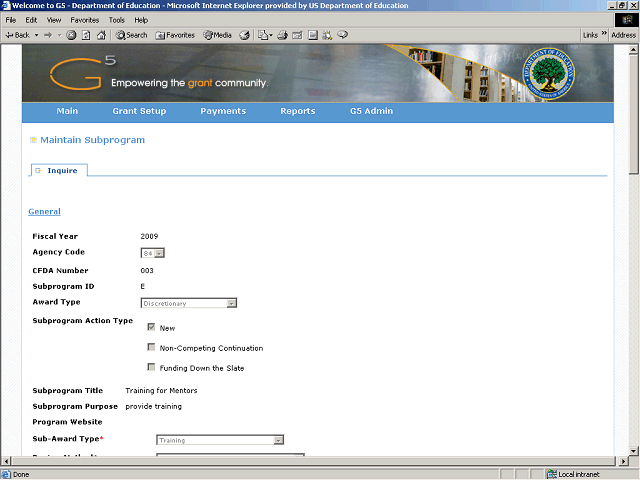
Task: Expand the Links toolbar chevron
Action: (x=604, y=33)
